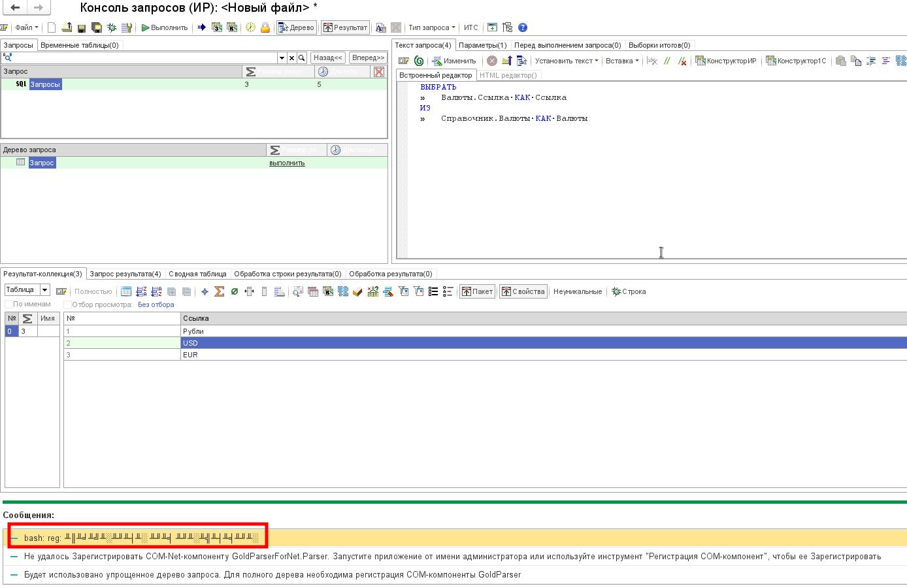Click the sigma totals icon in results toolbar

coord(220,291)
